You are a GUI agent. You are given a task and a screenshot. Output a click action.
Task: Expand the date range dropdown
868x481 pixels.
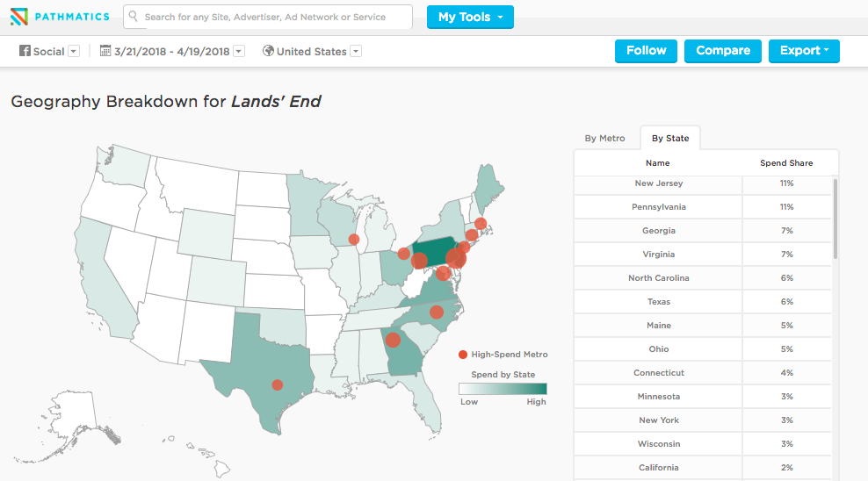point(239,52)
